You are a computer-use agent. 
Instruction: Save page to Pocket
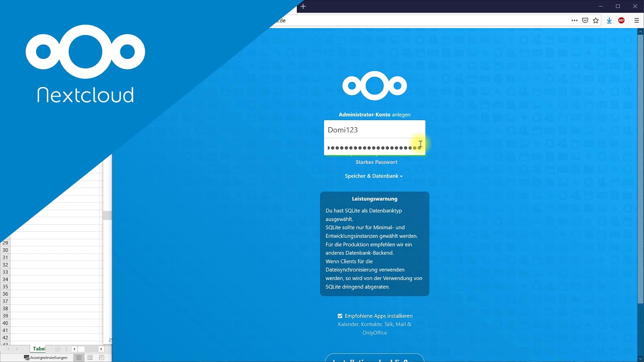pyautogui.click(x=585, y=21)
